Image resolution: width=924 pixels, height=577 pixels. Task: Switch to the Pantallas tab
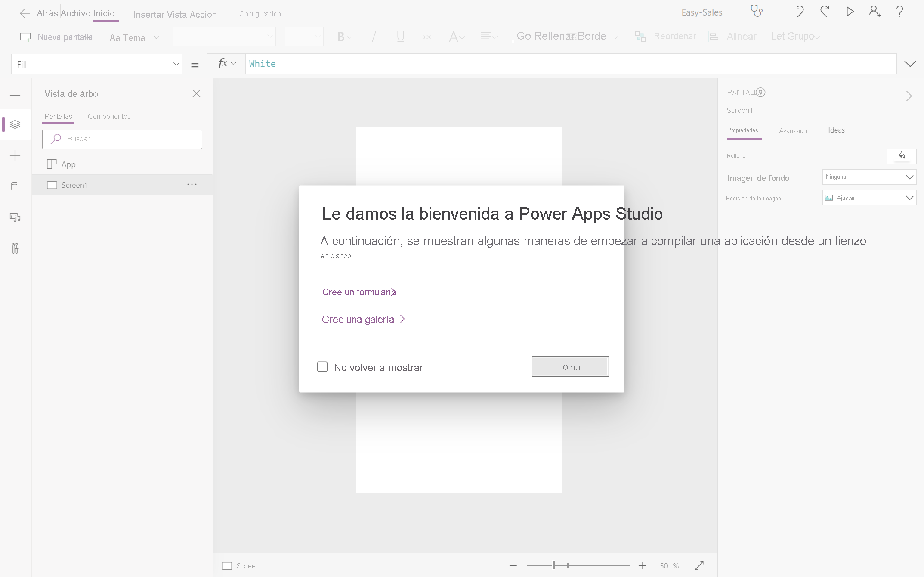coord(59,116)
